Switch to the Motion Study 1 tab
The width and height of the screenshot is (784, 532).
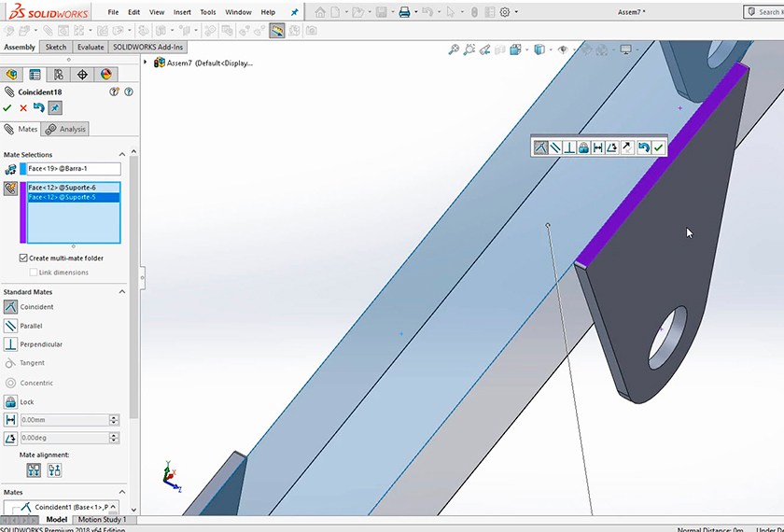tap(102, 520)
